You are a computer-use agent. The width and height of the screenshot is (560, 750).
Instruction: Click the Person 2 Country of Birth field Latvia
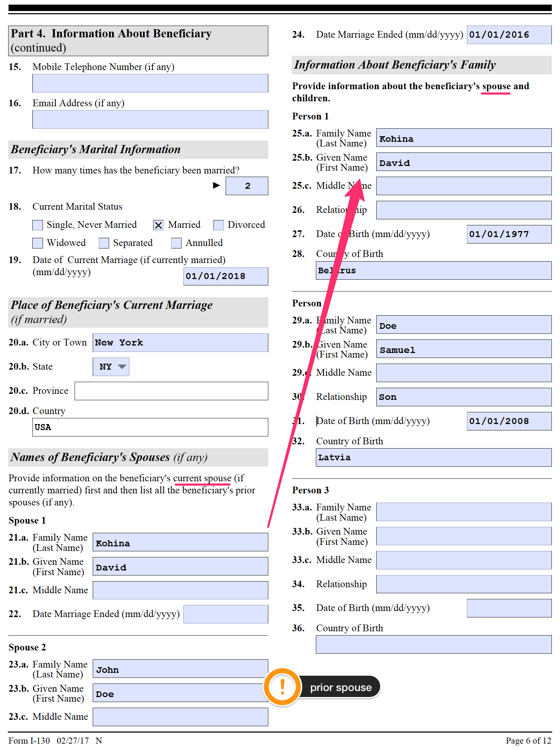(x=434, y=457)
